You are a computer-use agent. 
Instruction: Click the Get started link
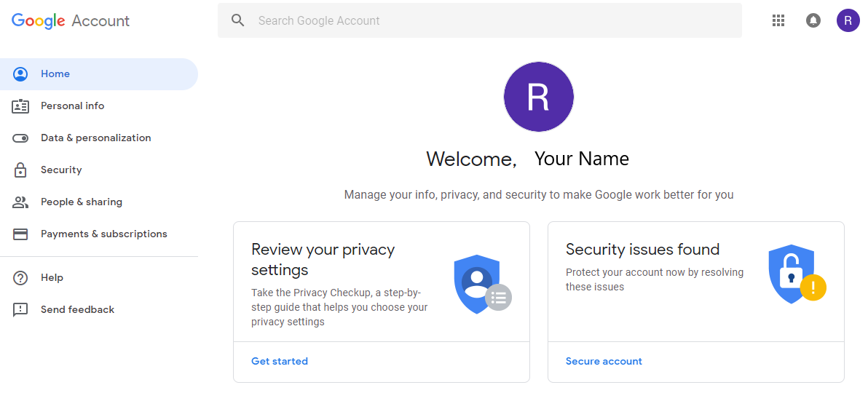click(x=280, y=362)
